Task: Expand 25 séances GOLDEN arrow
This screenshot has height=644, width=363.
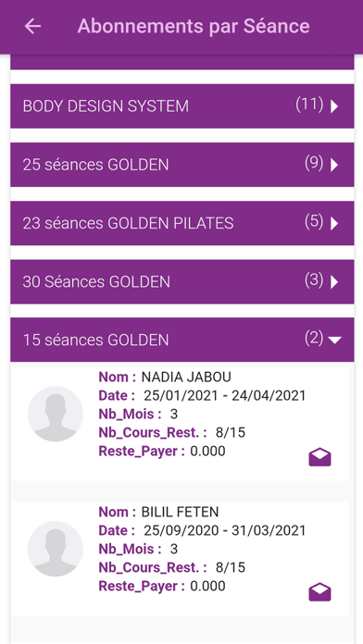Action: pos(334,165)
